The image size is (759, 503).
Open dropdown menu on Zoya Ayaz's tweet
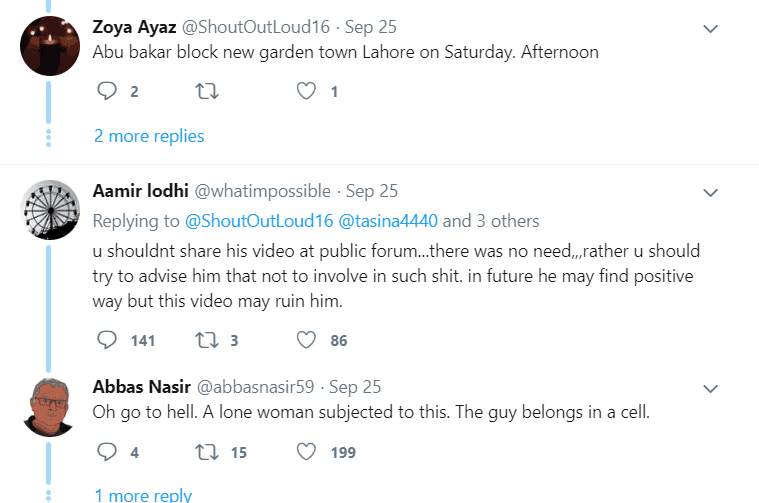click(710, 29)
